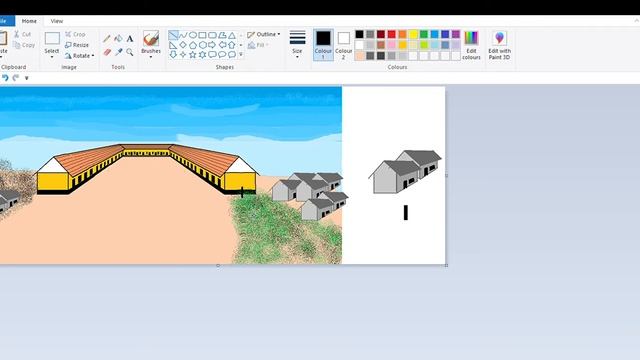Select the Text tool

(x=130, y=39)
